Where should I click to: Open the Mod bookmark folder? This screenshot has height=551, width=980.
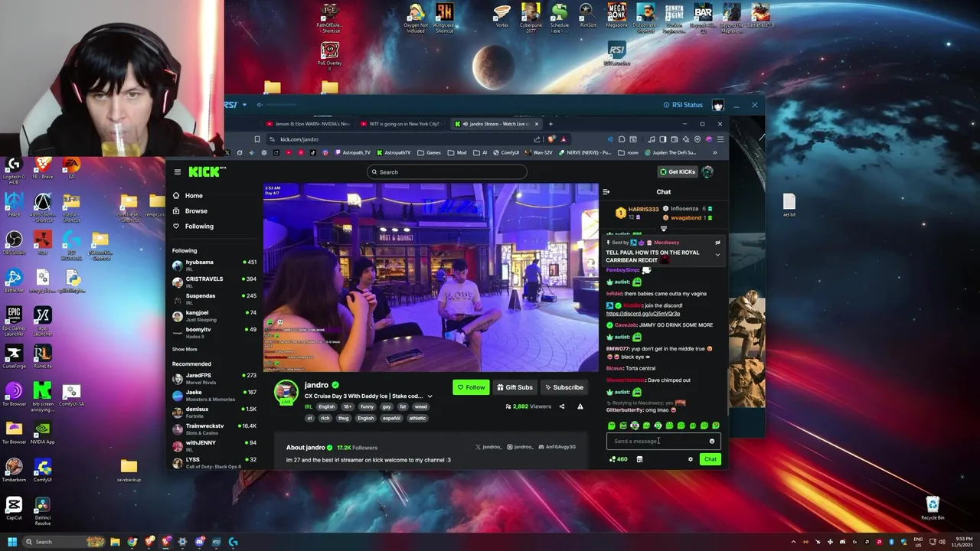click(457, 152)
